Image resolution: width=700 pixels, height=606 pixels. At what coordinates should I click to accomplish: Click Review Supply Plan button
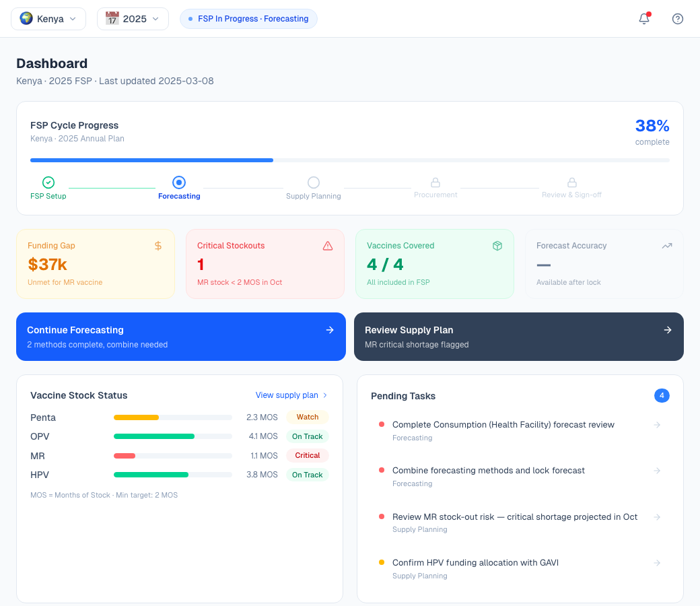coord(519,337)
